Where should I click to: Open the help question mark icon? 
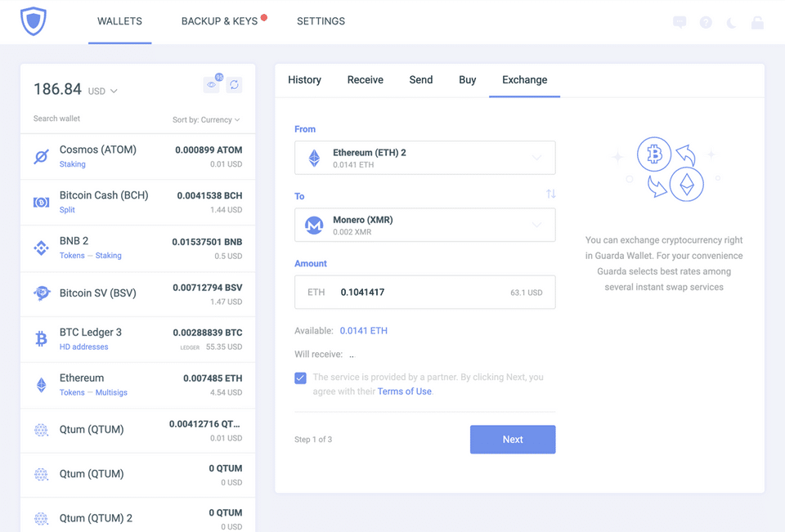click(706, 22)
